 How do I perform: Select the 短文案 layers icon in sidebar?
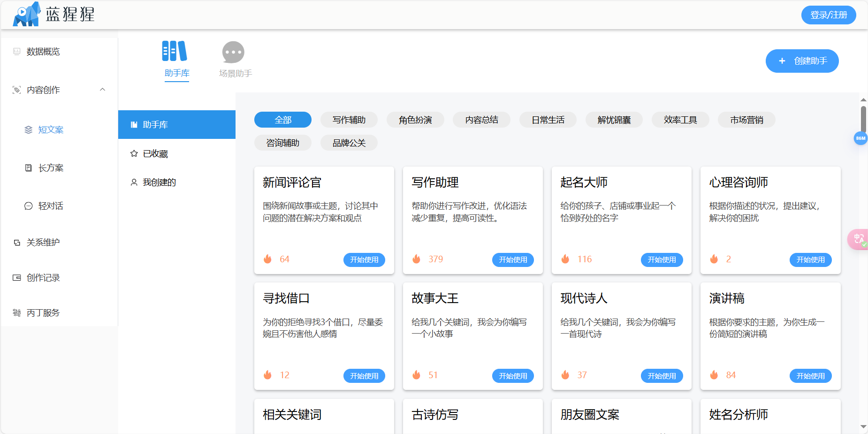[x=28, y=130]
